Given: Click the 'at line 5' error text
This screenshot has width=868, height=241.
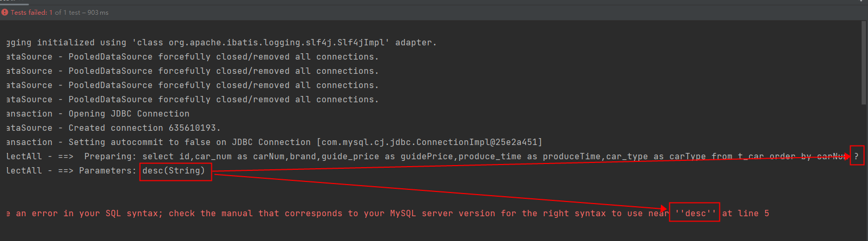Looking at the screenshot, I should coord(746,214).
